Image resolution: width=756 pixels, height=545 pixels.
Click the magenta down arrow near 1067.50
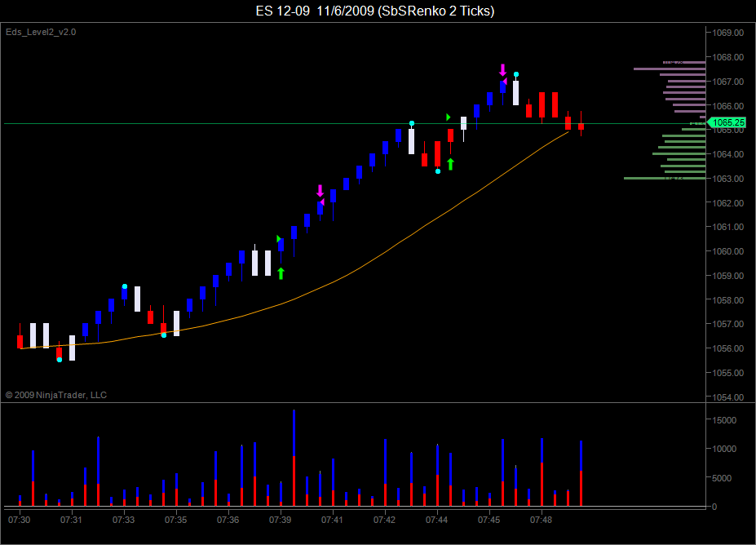[x=503, y=70]
